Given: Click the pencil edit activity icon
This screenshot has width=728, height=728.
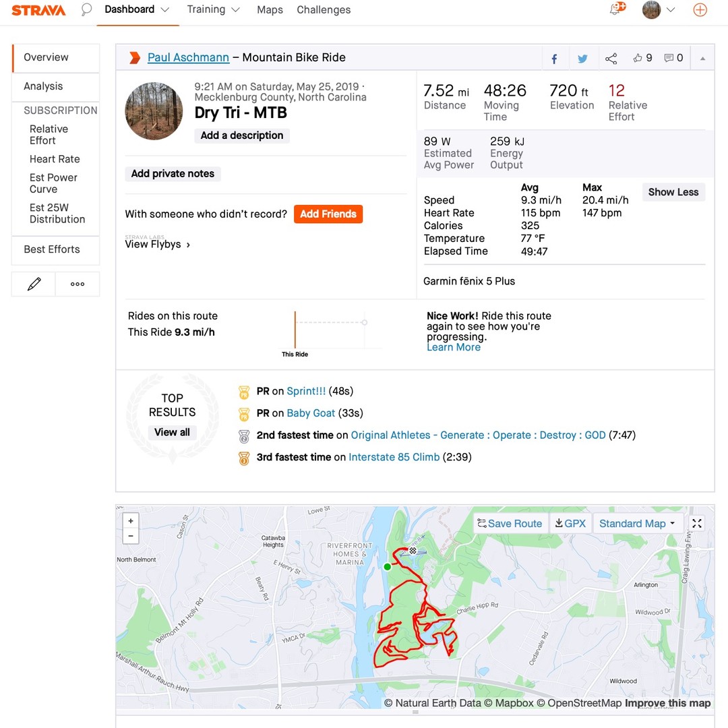Looking at the screenshot, I should pos(34,284).
